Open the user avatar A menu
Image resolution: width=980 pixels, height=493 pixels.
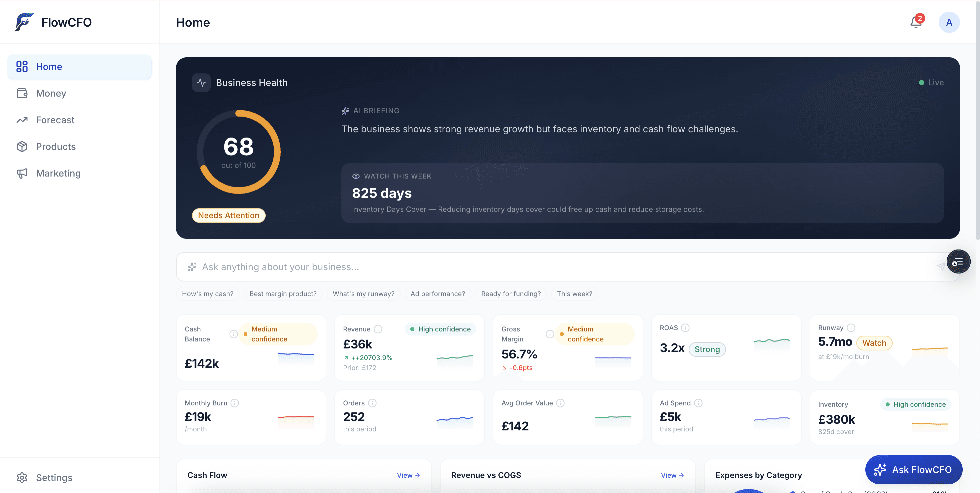point(949,22)
